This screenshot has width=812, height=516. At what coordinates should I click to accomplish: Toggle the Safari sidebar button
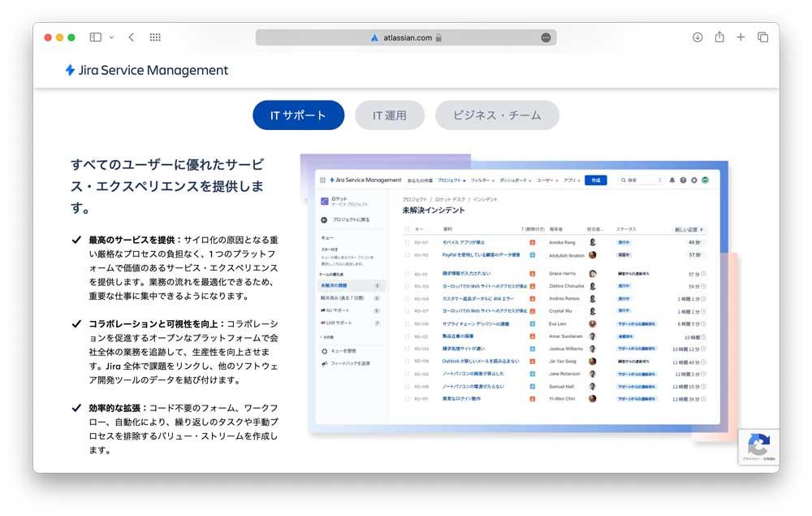click(x=95, y=37)
